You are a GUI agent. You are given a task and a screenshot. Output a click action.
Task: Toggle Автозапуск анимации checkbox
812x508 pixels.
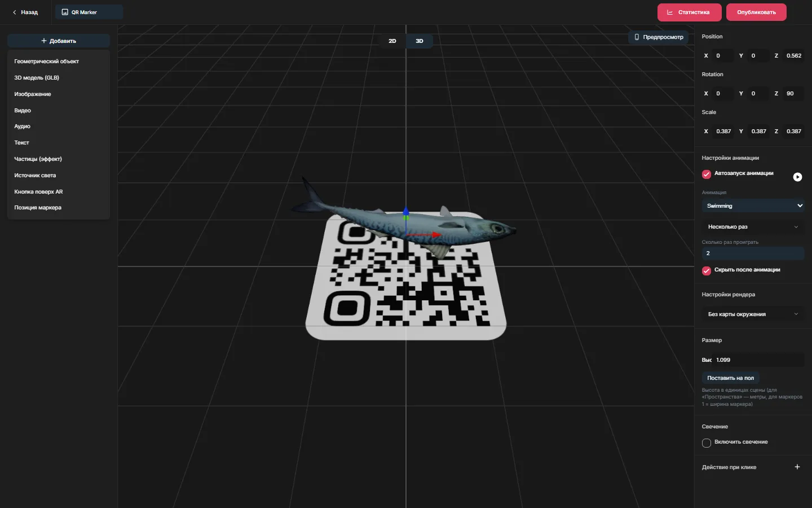point(706,174)
